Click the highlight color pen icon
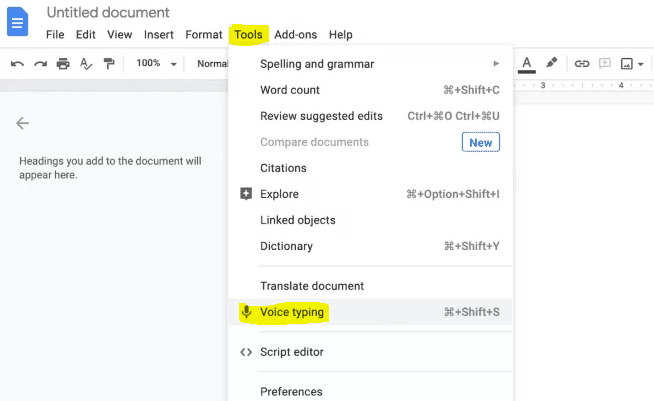654x401 pixels. tap(551, 63)
